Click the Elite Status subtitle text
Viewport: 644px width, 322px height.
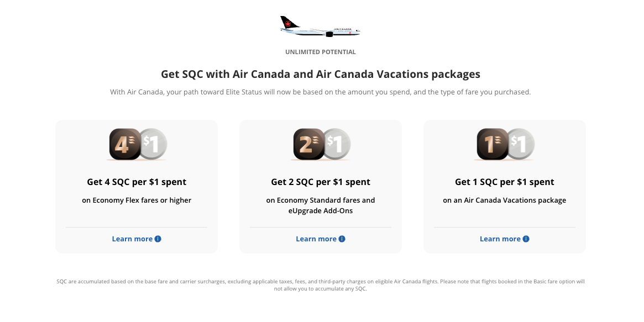click(321, 92)
